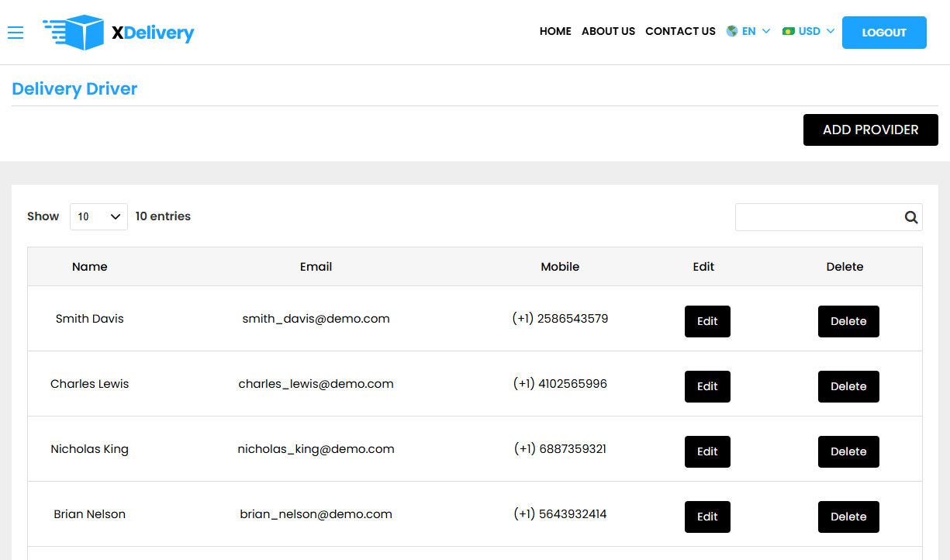Select email charles_lewis@demo.com
The width and height of the screenshot is (950, 560).
pyautogui.click(x=316, y=384)
